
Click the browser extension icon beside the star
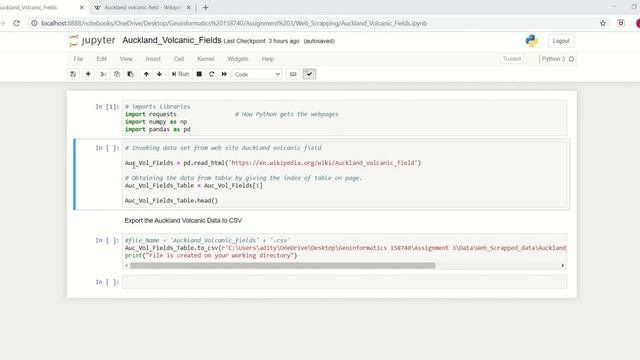(x=621, y=23)
